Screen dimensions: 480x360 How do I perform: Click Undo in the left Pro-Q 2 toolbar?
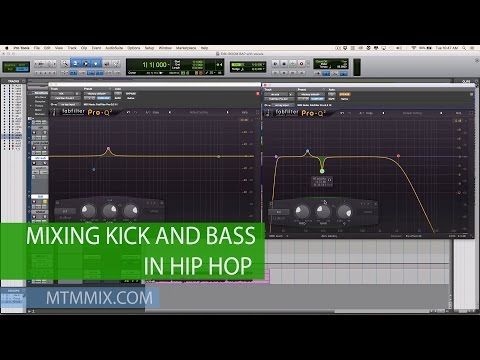coord(128,112)
